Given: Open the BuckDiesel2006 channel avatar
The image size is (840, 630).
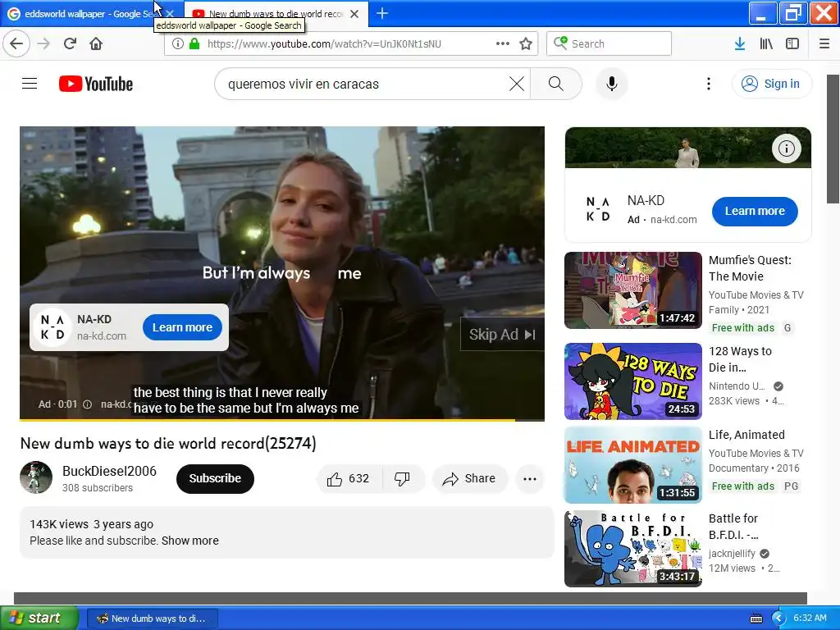Looking at the screenshot, I should [36, 477].
